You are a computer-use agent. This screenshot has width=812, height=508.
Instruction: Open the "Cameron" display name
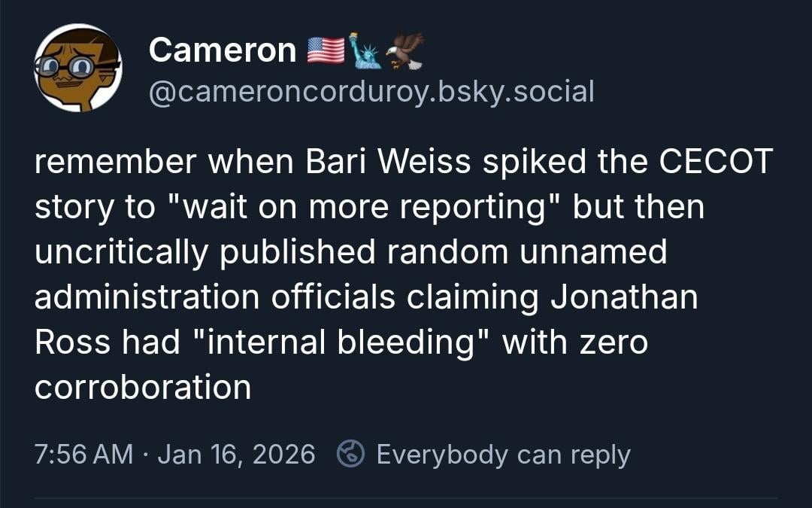coord(223,50)
